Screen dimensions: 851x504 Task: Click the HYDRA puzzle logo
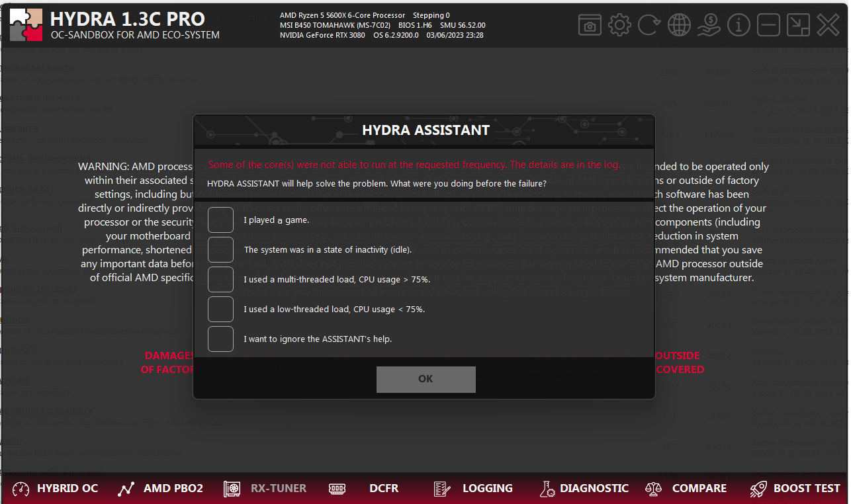point(26,25)
